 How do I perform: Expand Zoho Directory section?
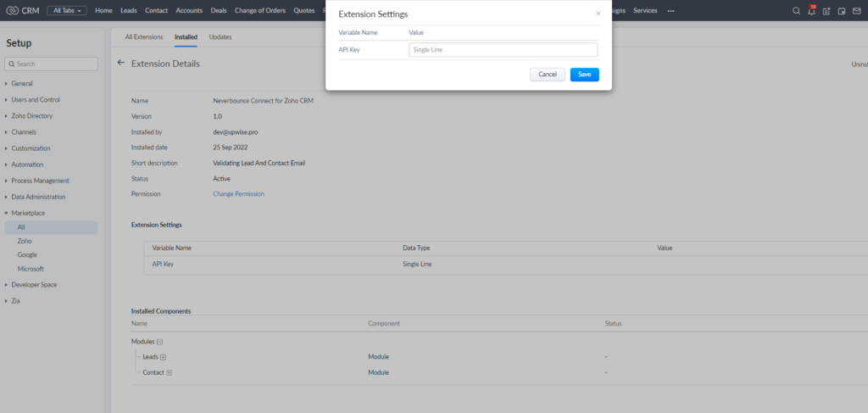[31, 116]
